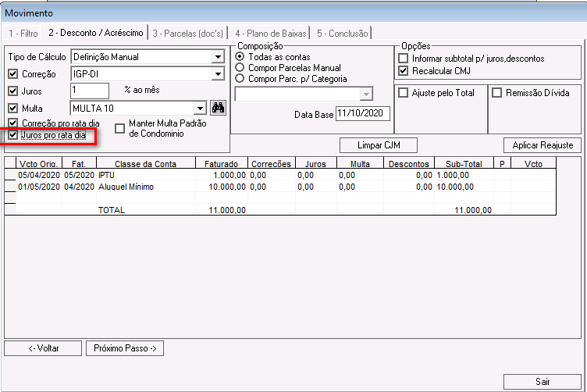This screenshot has height=392, width=587.
Task: Open the 3 - Parcelas (doc's) tab
Action: (188, 34)
